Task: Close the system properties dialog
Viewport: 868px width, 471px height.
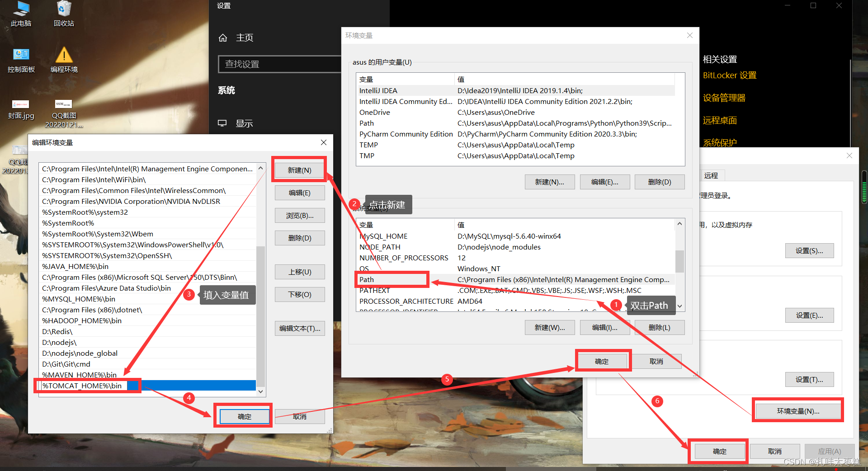Action: [x=849, y=155]
